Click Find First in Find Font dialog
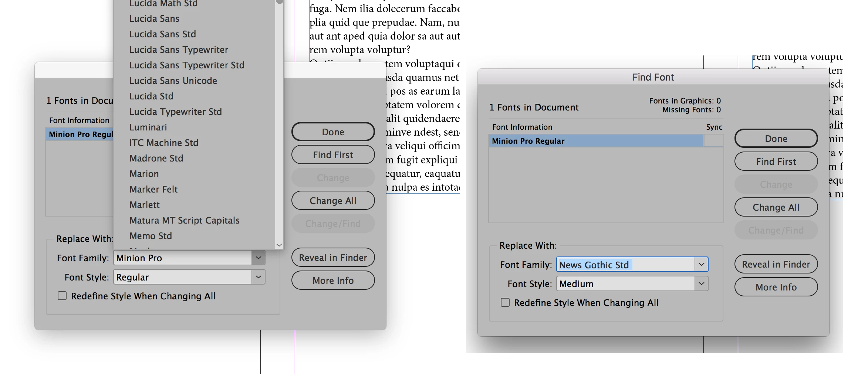 [x=776, y=161]
